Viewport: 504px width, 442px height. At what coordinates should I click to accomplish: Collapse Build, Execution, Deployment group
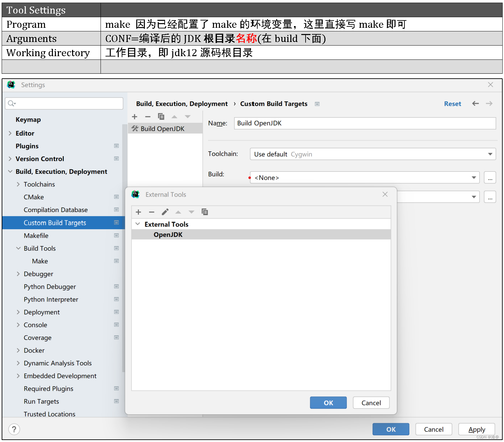tap(10, 171)
